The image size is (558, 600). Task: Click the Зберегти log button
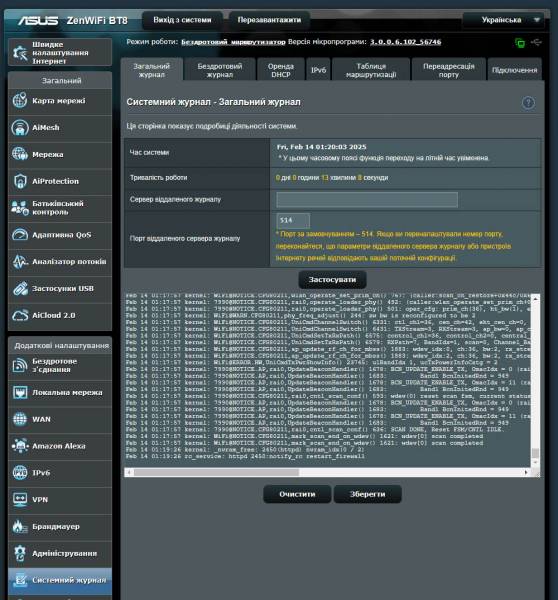[x=367, y=494]
